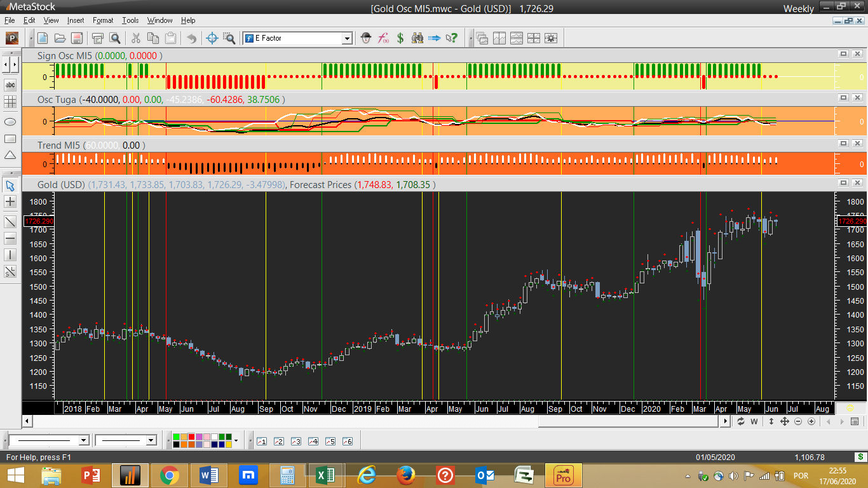Viewport: 868px width, 488px height.
Task: Select the triangle drawing tool
Action: (x=10, y=156)
